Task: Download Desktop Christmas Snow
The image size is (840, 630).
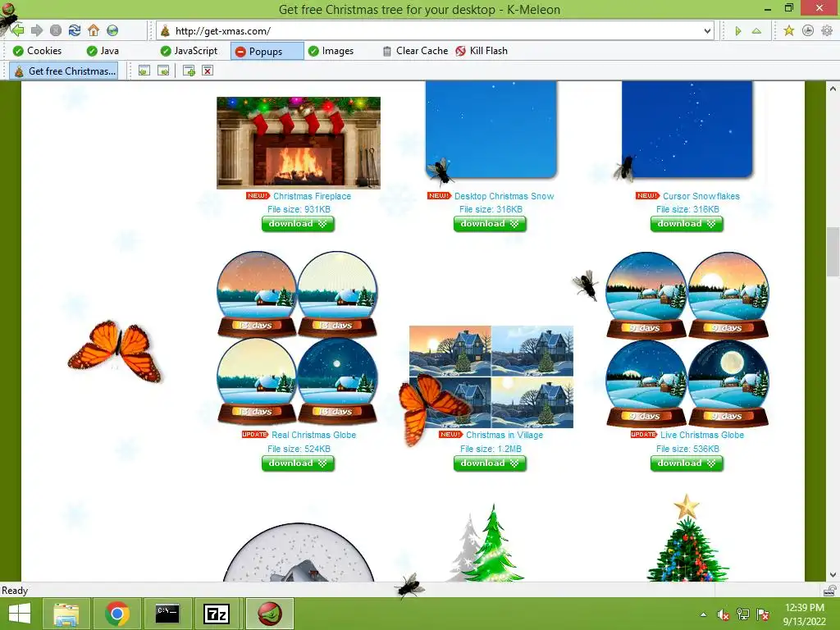Action: click(x=490, y=224)
